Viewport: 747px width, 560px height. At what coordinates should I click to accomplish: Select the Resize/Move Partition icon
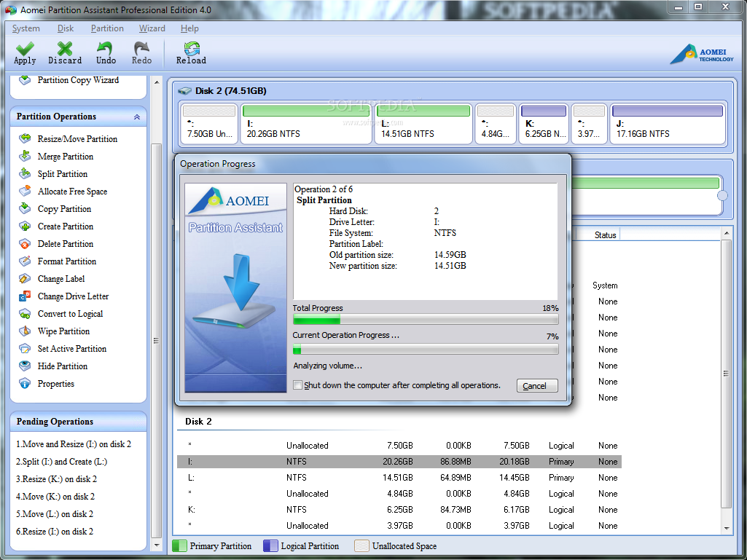(x=26, y=138)
